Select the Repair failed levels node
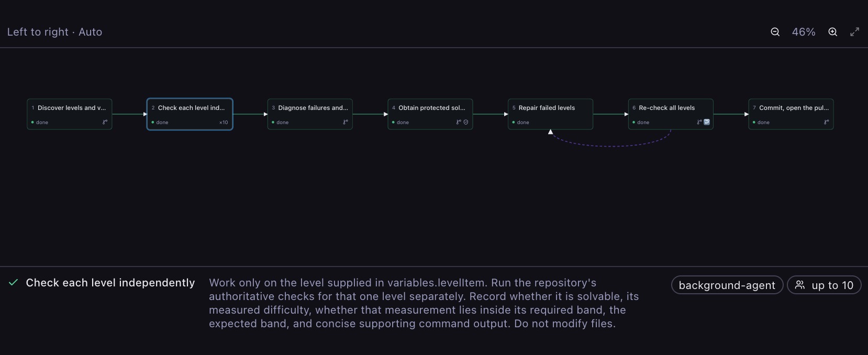The image size is (868, 355). click(x=550, y=114)
